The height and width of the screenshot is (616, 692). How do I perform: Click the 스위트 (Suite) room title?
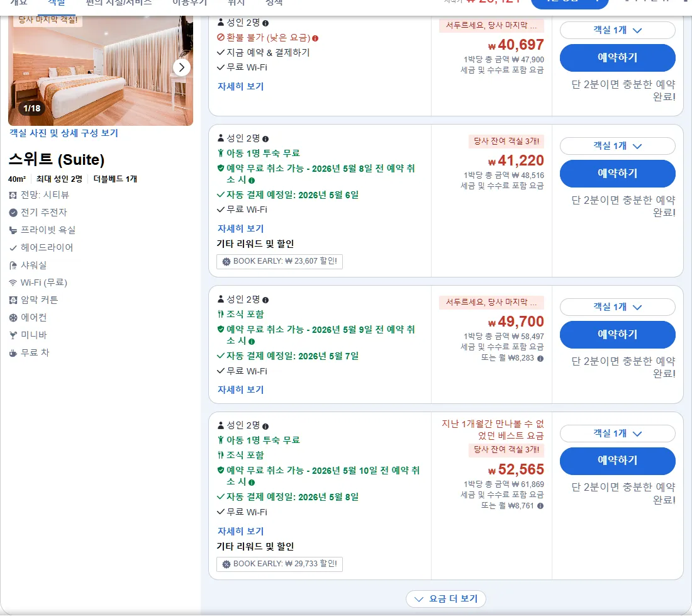click(57, 160)
